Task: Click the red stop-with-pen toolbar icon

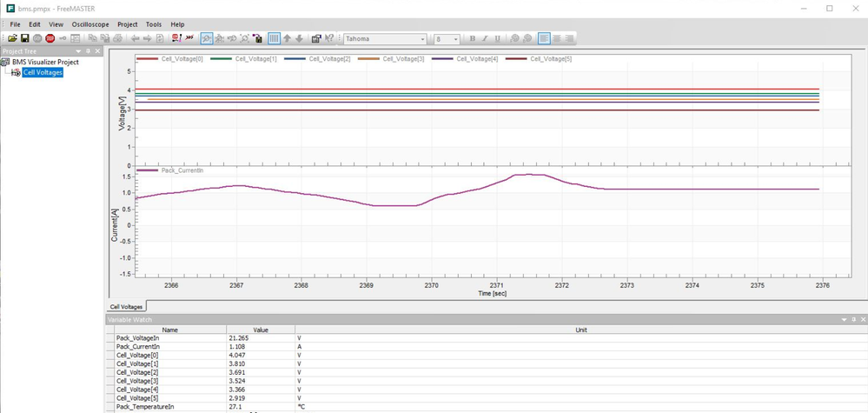Action: pyautogui.click(x=177, y=39)
